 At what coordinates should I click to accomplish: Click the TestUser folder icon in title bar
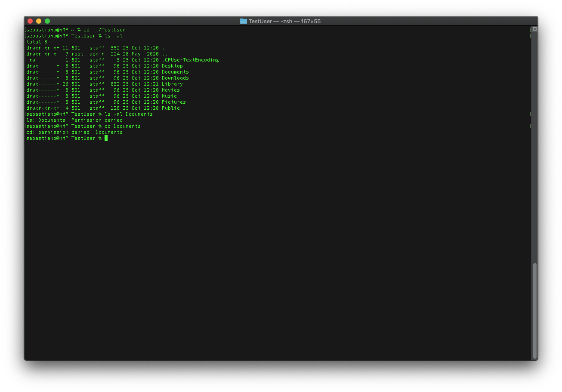244,21
